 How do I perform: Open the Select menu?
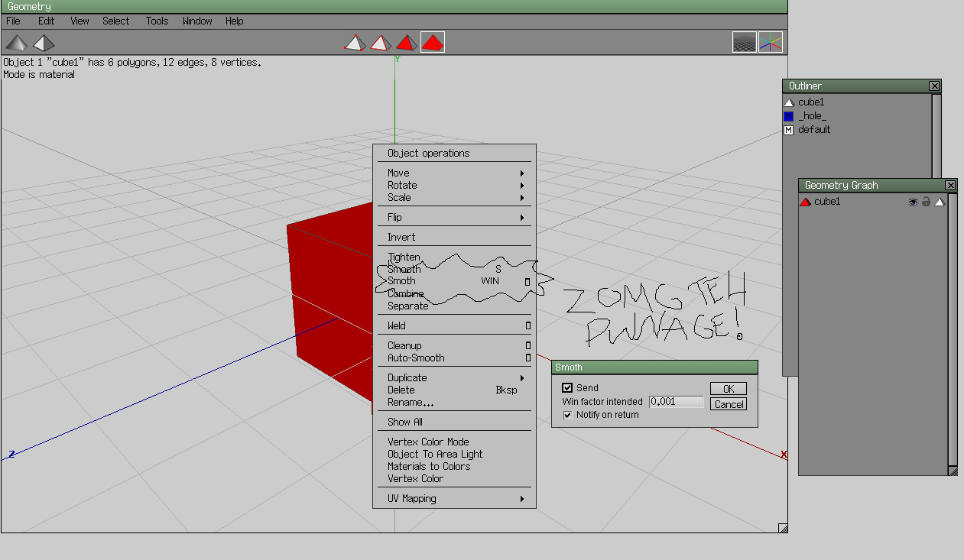tap(116, 21)
